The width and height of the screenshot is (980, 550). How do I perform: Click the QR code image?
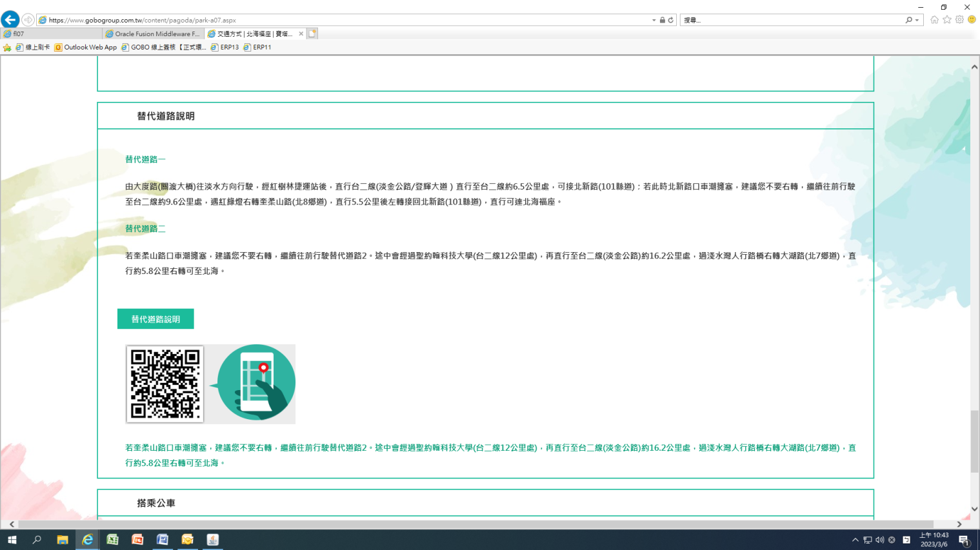[x=165, y=384]
